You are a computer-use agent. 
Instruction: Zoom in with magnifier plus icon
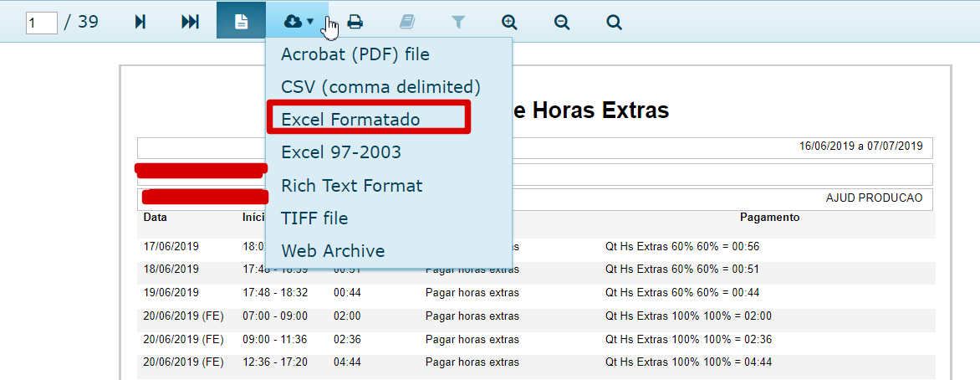point(509,22)
